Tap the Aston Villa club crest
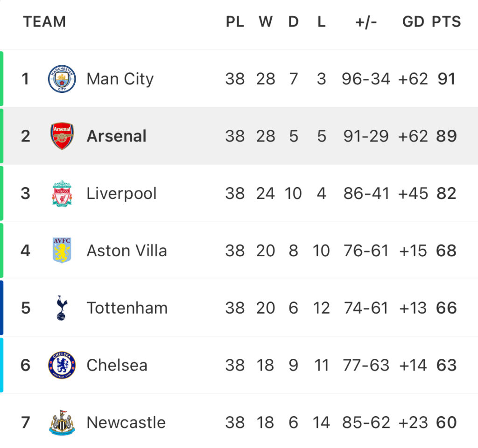This screenshot has height=448, width=478. [62, 250]
